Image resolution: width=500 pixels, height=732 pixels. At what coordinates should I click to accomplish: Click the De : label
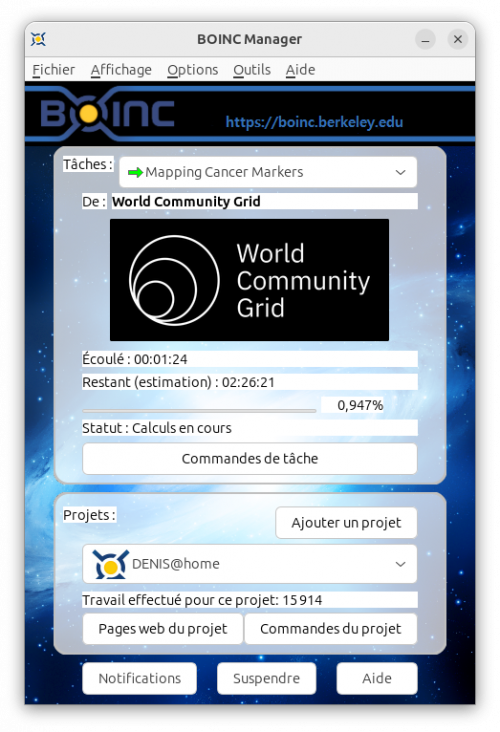coord(93,202)
